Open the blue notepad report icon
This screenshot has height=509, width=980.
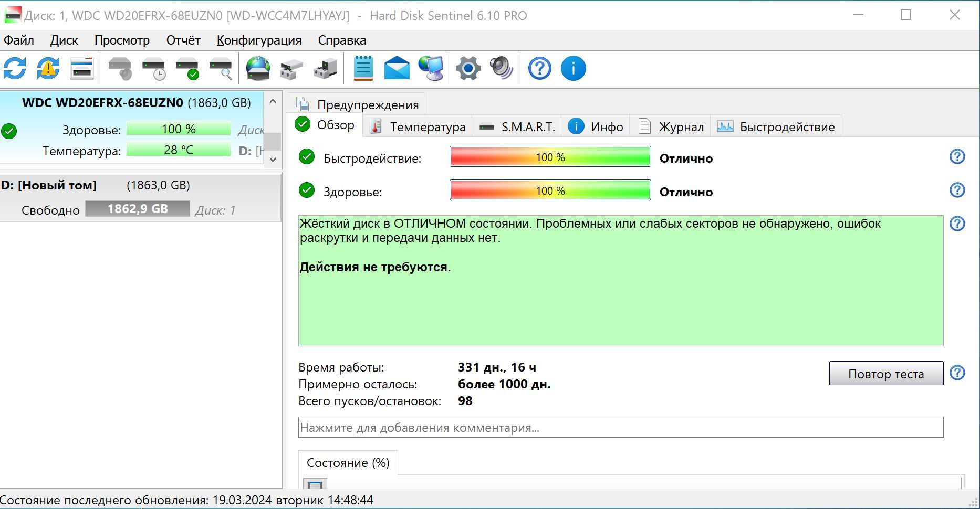point(363,68)
